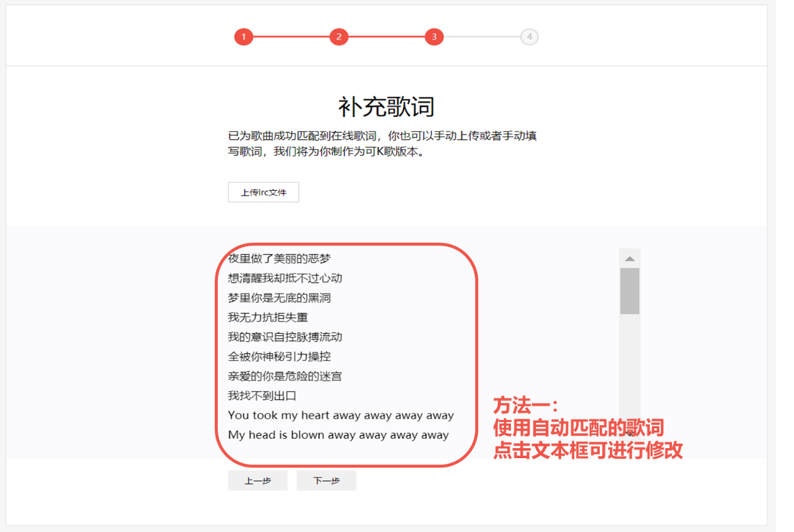Click the lyric line 全被你神秘引力操控

click(x=280, y=356)
